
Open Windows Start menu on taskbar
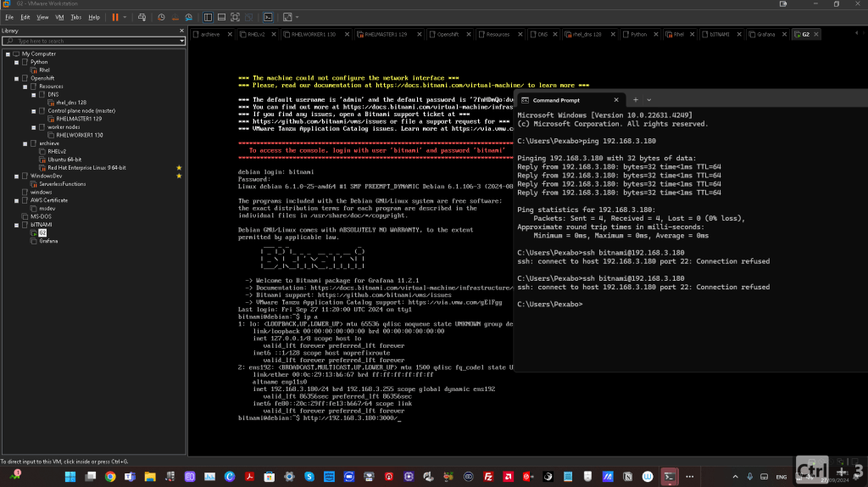click(70, 477)
